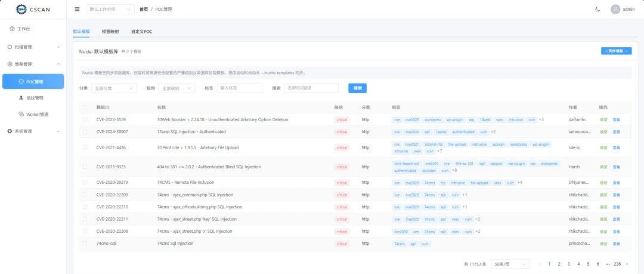Image resolution: width=644 pixels, height=274 pixels.
Task: Open the admin user avatar
Action: coord(615,9)
